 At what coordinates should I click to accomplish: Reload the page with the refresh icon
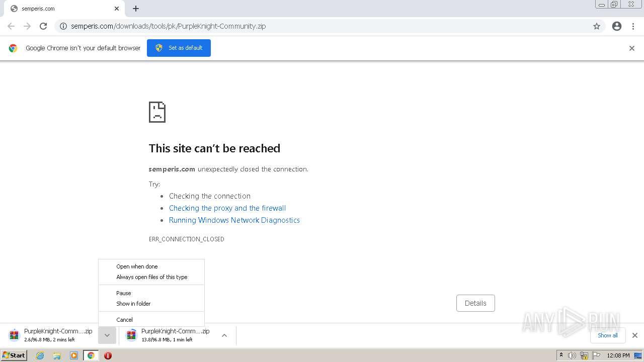tap(43, 26)
